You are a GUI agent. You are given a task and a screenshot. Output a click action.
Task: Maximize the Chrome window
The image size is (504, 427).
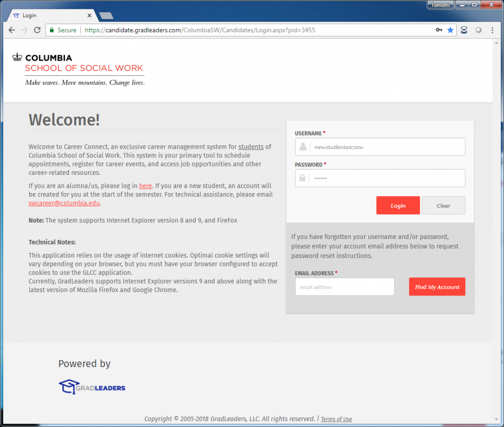pyautogui.click(x=474, y=5)
